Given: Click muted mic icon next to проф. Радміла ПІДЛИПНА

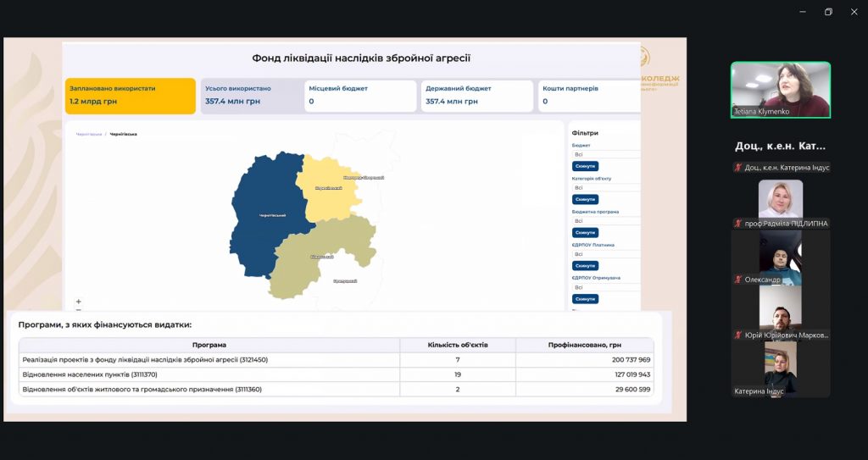Looking at the screenshot, I should tap(738, 224).
